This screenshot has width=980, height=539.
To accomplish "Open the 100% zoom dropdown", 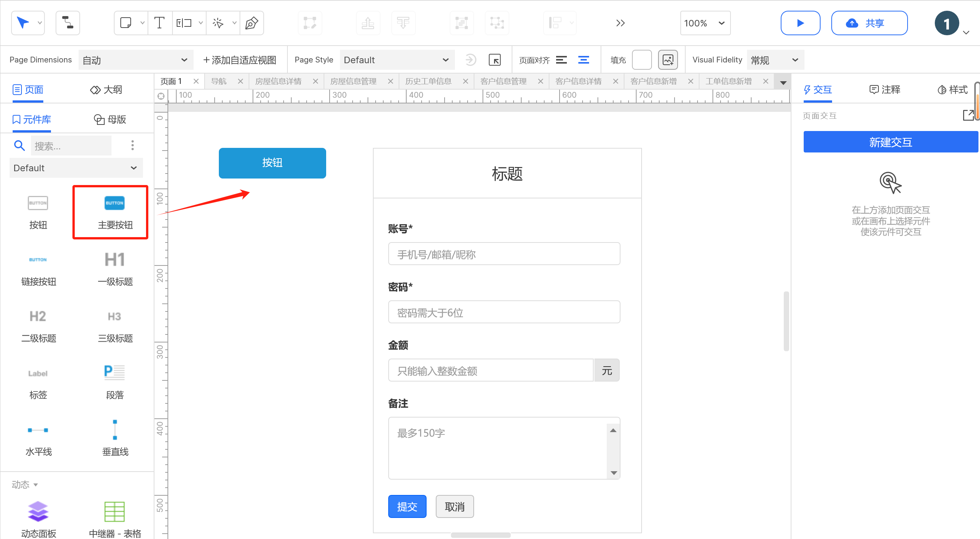I will point(705,23).
